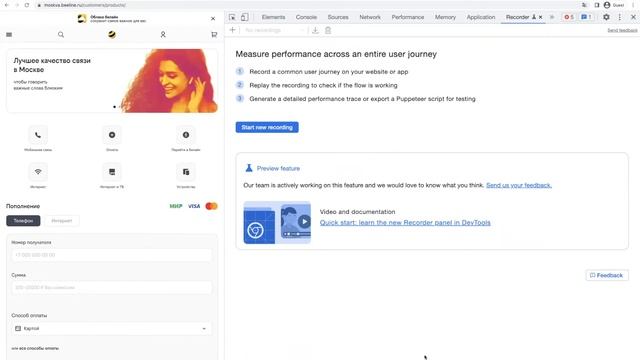640x360 pixels.
Task: Open the 'No recordings' dropdown
Action: [x=274, y=30]
